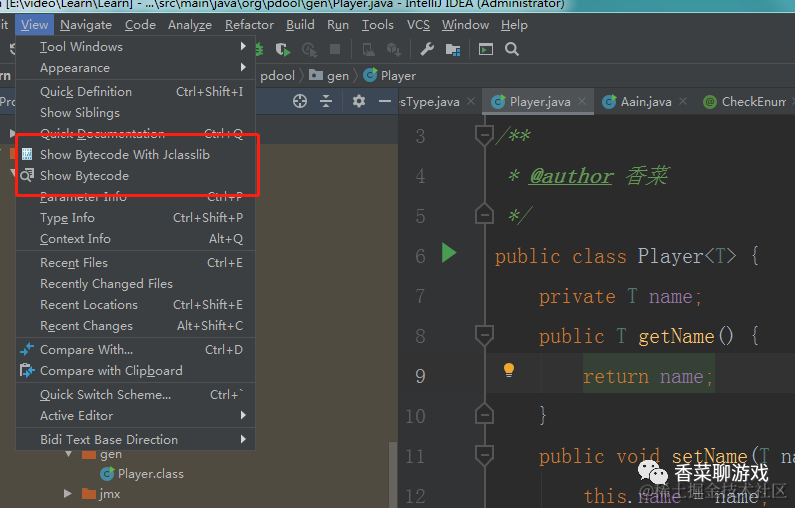The image size is (795, 508).
Task: Click Run Anything terminal icon
Action: point(486,49)
